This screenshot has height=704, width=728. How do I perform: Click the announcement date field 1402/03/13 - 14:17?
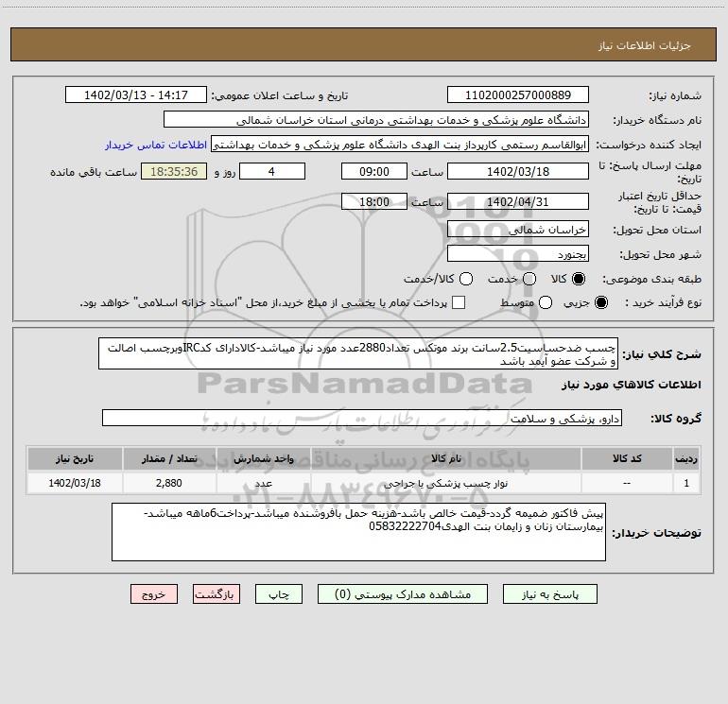coord(135,94)
